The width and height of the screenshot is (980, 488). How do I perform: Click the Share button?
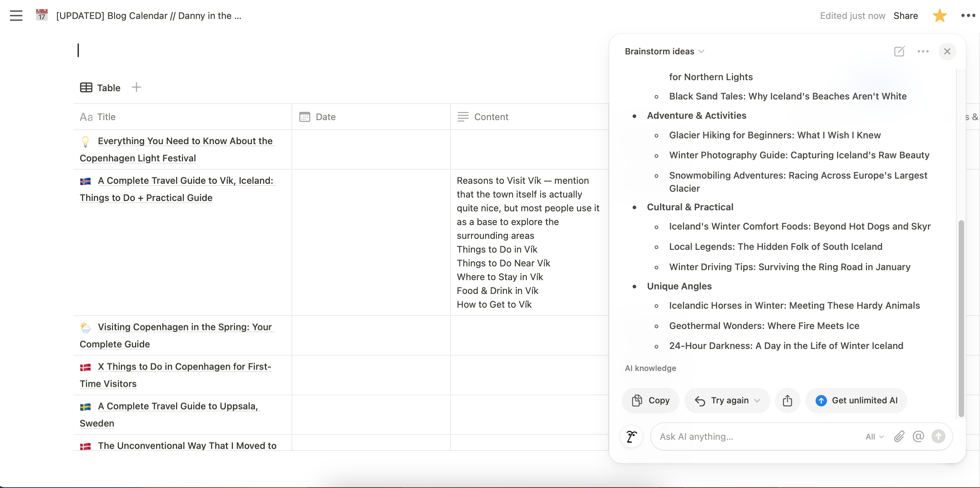[906, 15]
